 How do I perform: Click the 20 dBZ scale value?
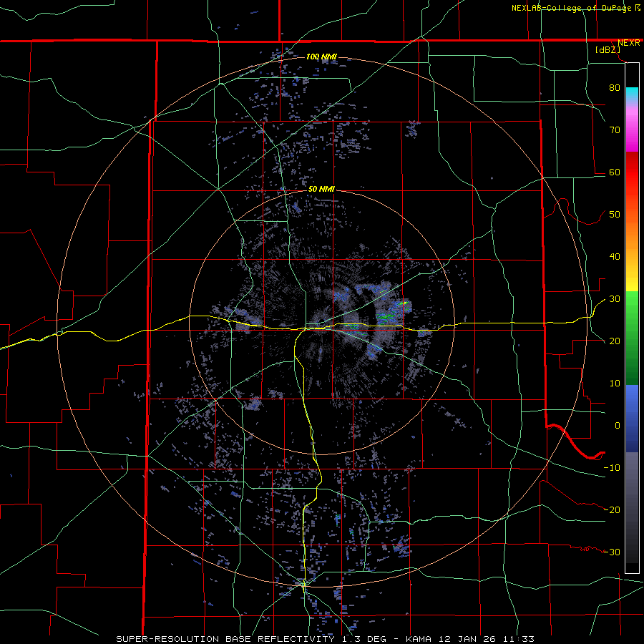click(x=615, y=341)
